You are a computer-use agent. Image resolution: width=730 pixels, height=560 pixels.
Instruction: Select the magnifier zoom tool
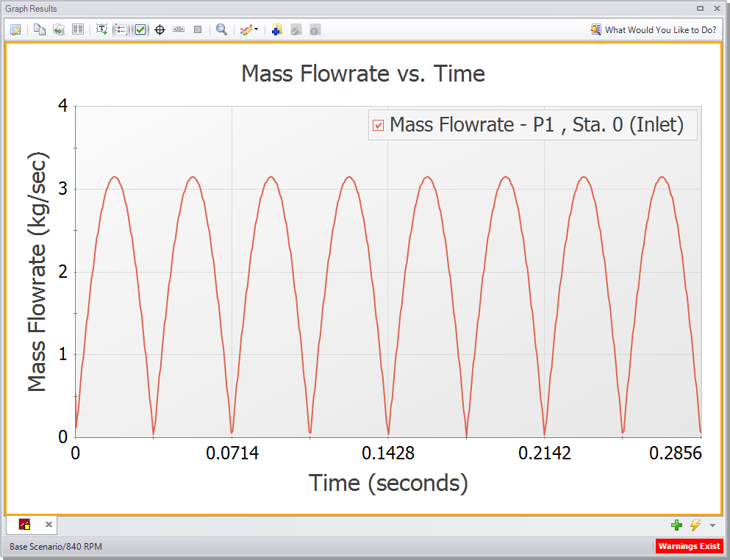click(221, 30)
